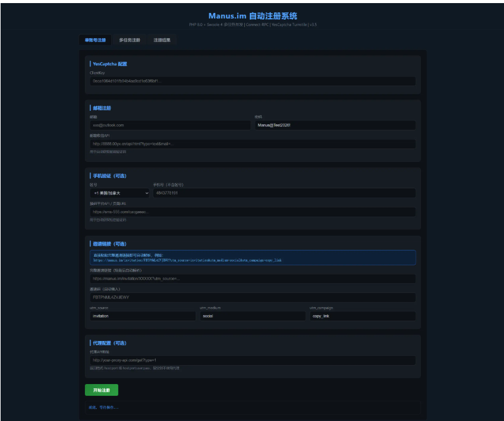The image size is (504, 421).
Task: Click the 邮箱收信API URL input field
Action: click(x=253, y=144)
